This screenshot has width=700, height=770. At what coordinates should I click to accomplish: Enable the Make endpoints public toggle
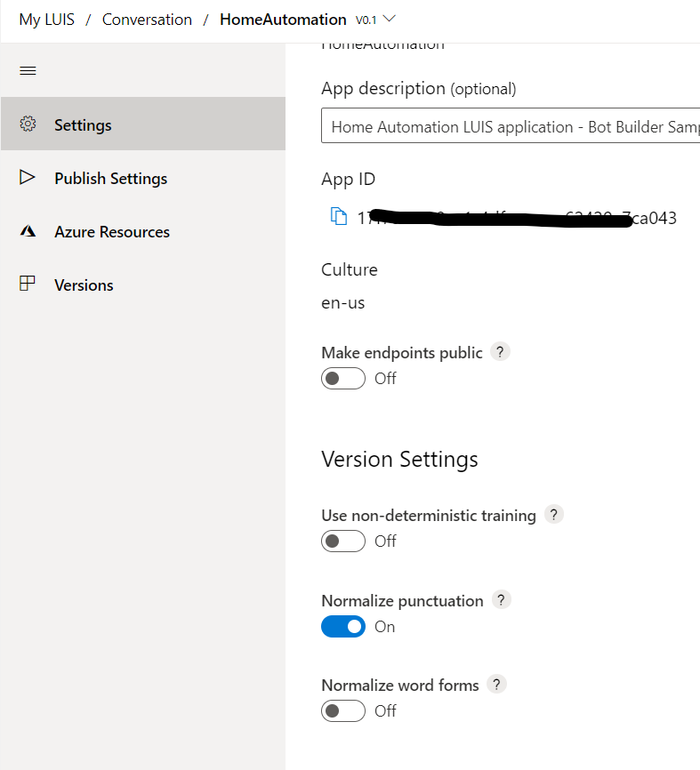(342, 378)
